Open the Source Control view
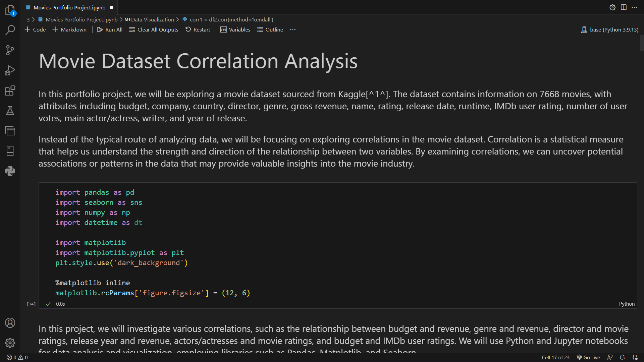 tap(10, 50)
